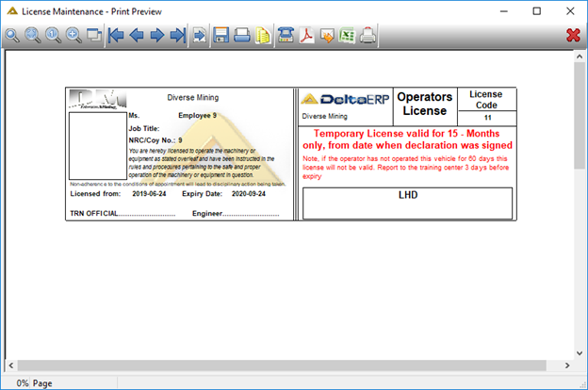Image resolution: width=588 pixels, height=390 pixels.
Task: Copy the page with yellow documents icon
Action: 263,36
